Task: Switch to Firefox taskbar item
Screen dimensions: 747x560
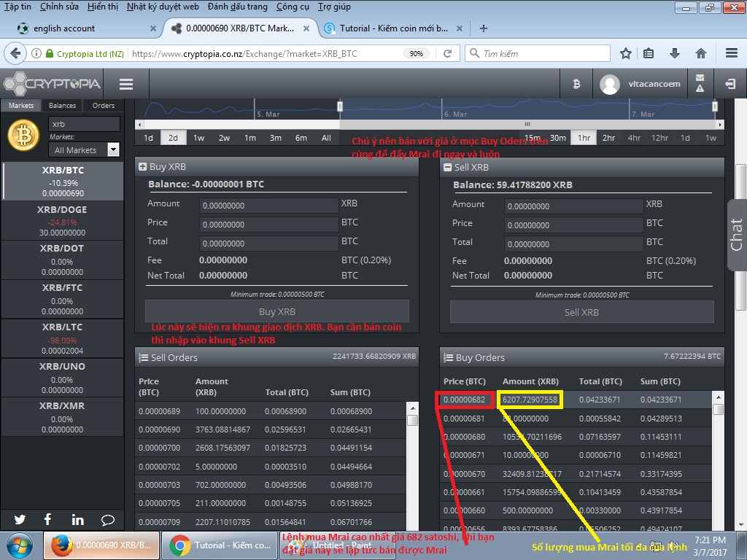Action: point(101,545)
